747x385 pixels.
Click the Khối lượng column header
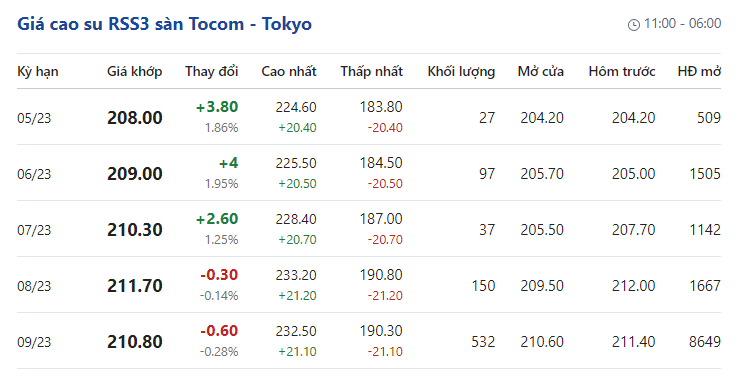461,71
